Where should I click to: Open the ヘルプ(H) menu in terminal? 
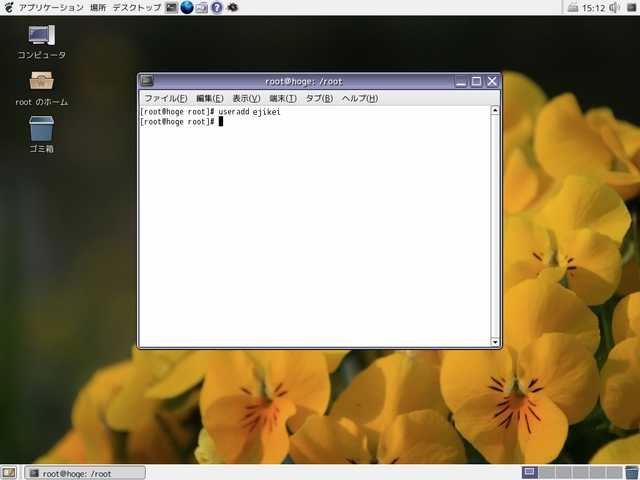pyautogui.click(x=360, y=98)
